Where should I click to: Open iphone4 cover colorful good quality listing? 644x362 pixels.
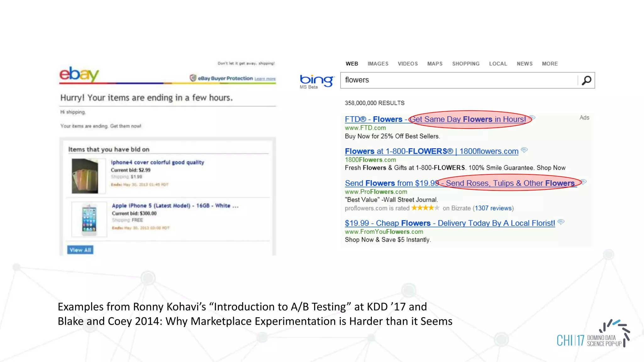coord(157,162)
